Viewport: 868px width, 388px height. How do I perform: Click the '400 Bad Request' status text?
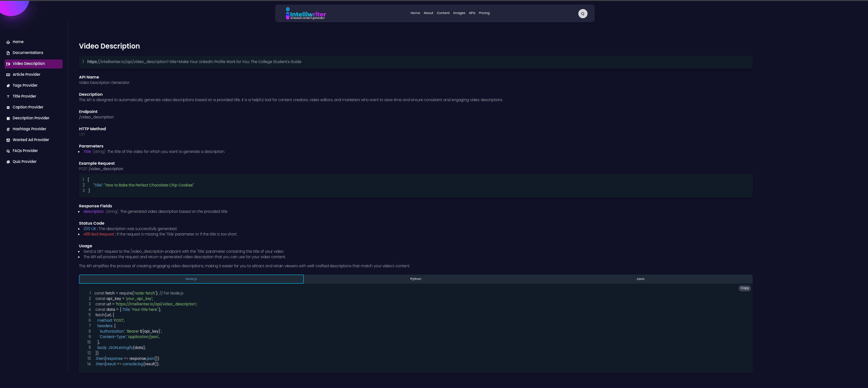click(x=99, y=234)
